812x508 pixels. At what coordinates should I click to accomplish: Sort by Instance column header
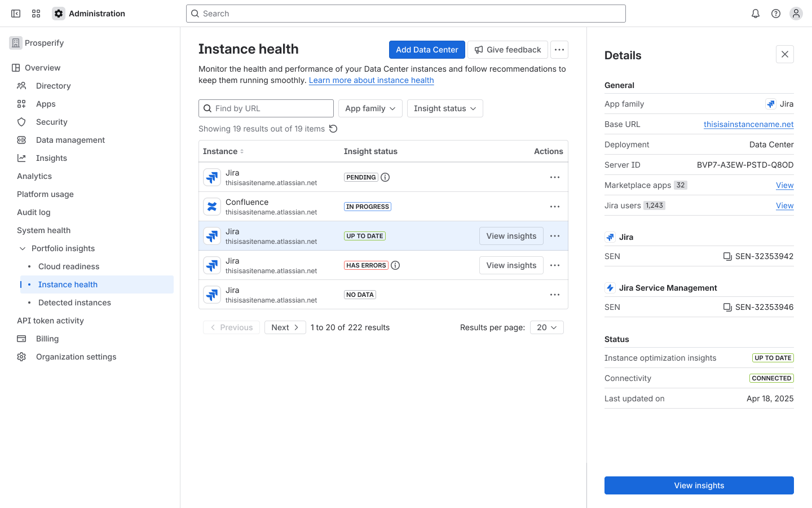(x=223, y=151)
